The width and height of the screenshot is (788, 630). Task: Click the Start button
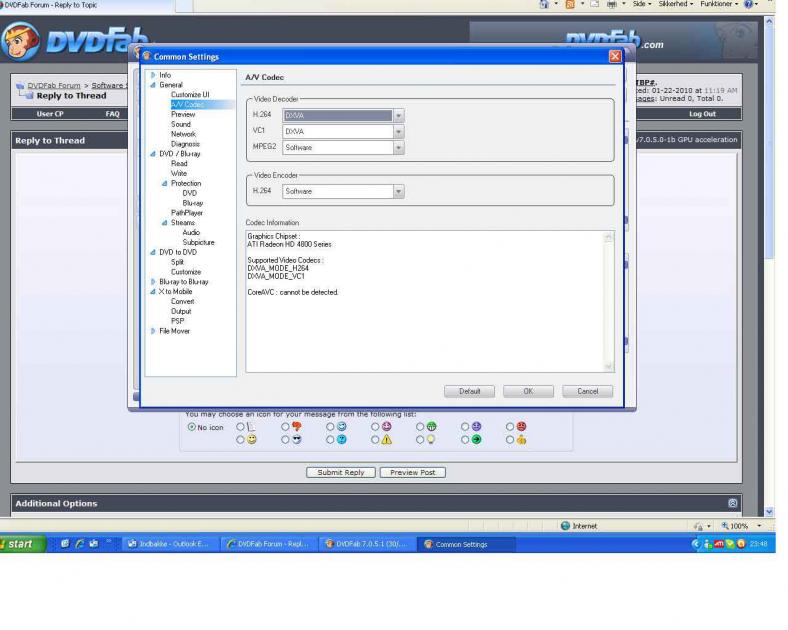[21, 544]
